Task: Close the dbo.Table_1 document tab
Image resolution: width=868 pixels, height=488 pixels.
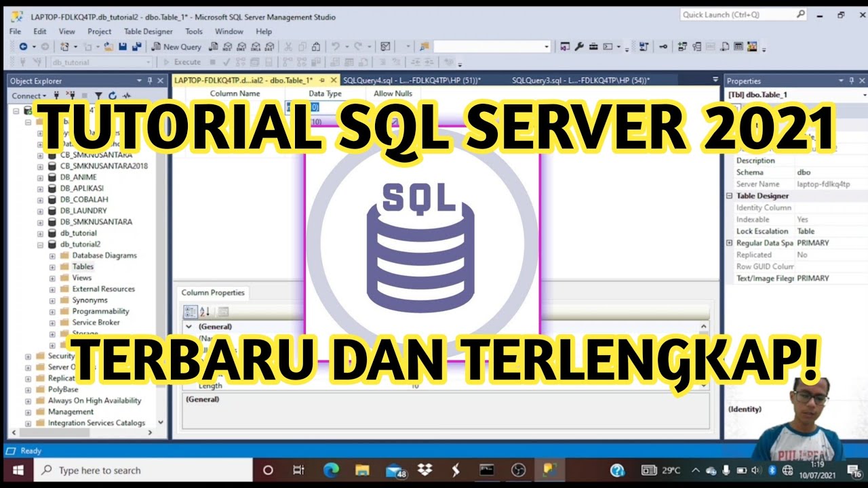Action: pos(332,80)
